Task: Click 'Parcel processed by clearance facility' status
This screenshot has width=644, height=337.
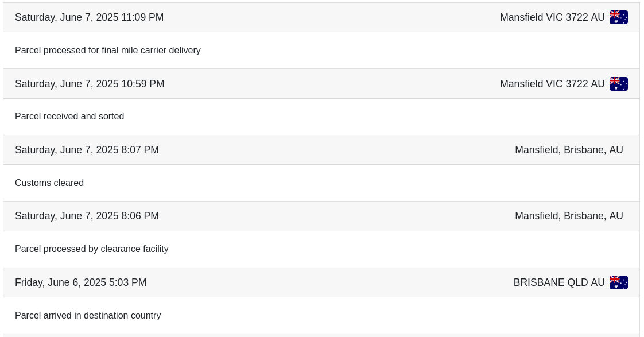Action: coord(91,249)
